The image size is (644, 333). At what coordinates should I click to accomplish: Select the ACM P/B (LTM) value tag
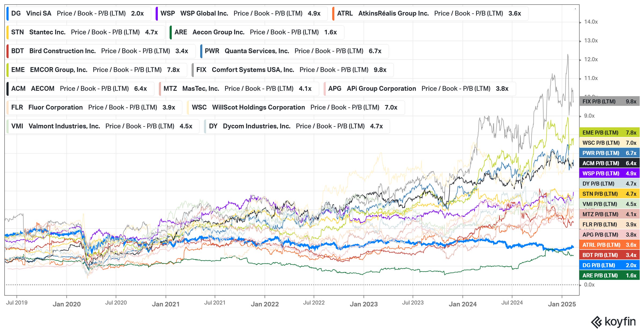click(x=609, y=163)
